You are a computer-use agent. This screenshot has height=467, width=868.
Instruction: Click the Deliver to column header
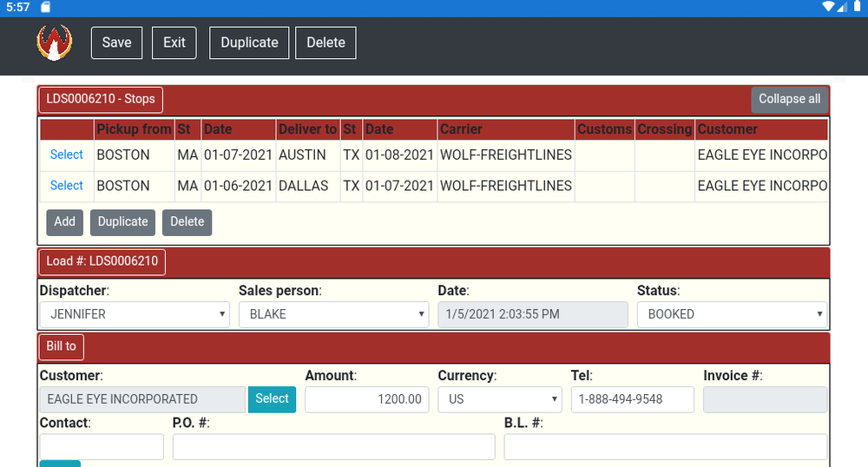308,129
